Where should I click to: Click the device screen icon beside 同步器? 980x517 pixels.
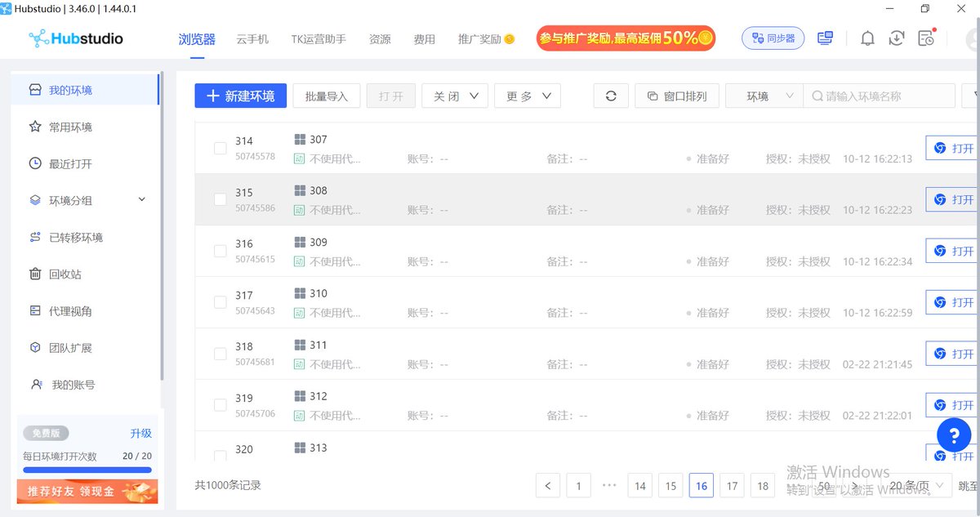[825, 38]
